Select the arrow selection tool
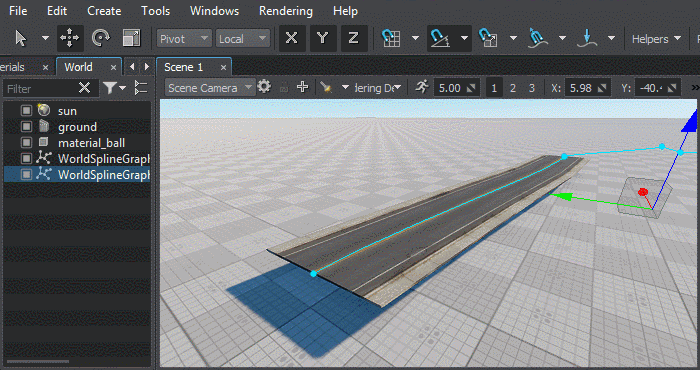This screenshot has height=370, width=700. 21,38
